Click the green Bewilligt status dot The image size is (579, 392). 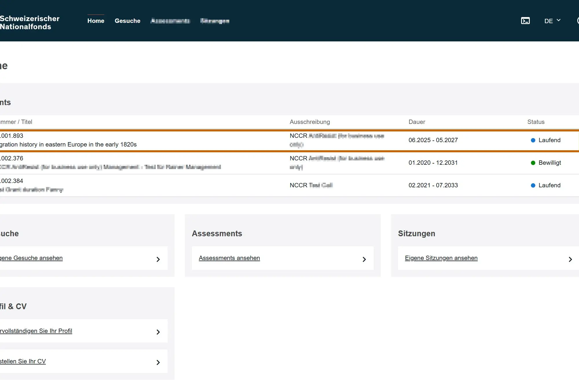(x=533, y=163)
